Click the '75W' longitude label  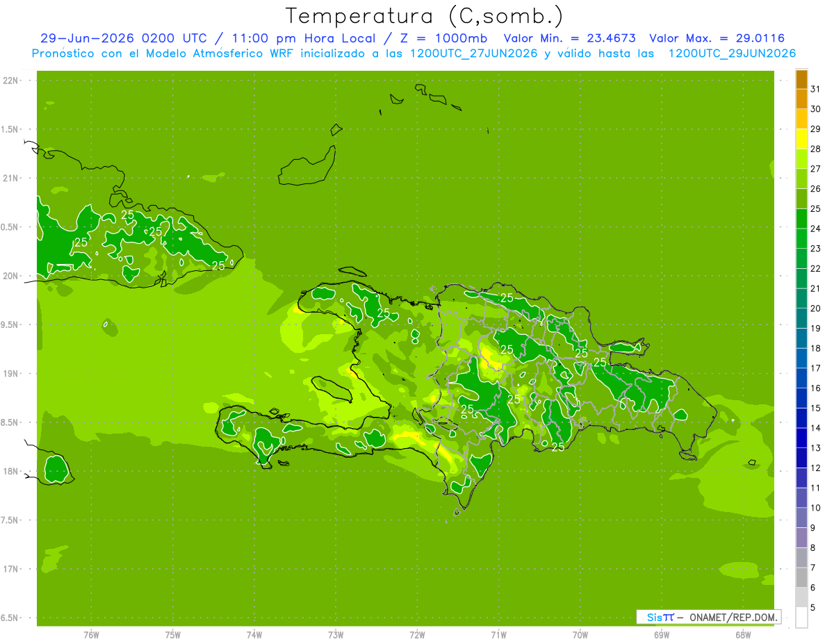pos(172,635)
